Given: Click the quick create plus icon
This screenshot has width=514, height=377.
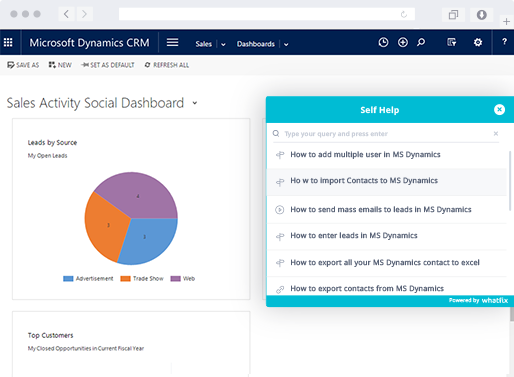Looking at the screenshot, I should 403,42.
